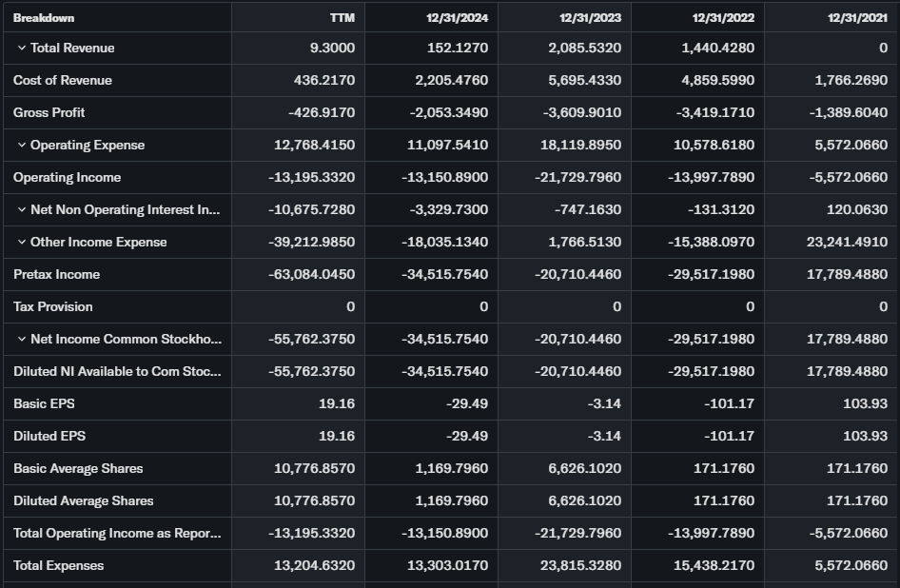Viewport: 900px width, 588px height.
Task: Select the Gross Profit row label
Action: click(49, 113)
